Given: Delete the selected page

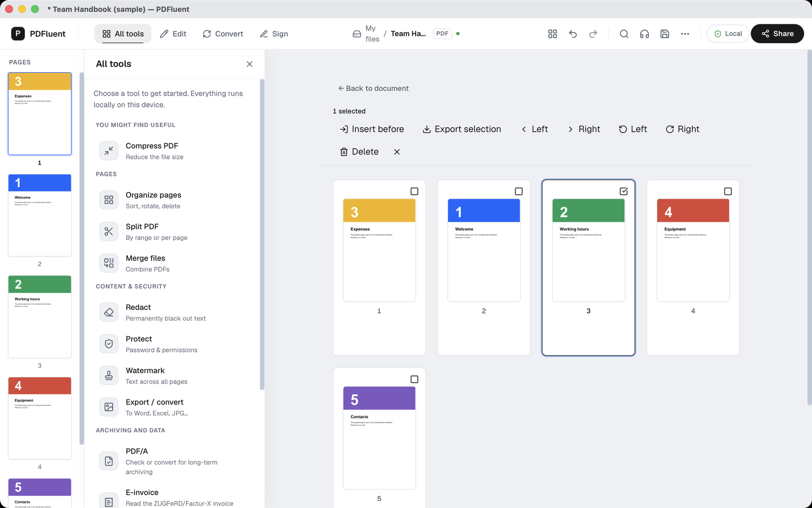Looking at the screenshot, I should point(359,152).
